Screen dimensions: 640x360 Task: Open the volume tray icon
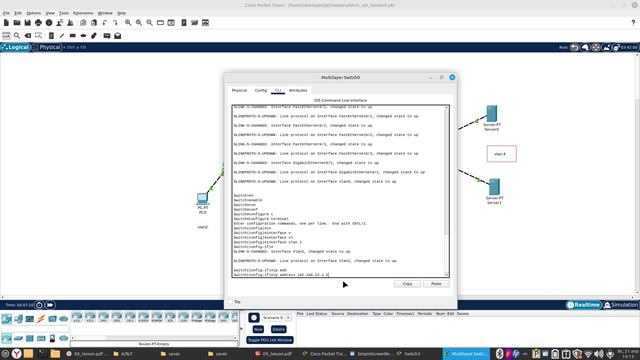(598, 354)
